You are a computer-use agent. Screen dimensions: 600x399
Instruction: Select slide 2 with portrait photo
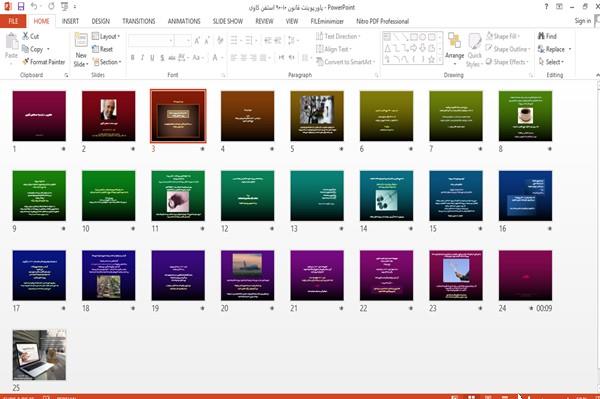(x=109, y=116)
